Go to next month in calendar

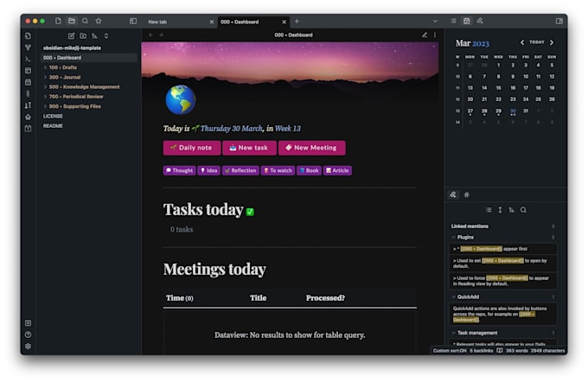552,42
